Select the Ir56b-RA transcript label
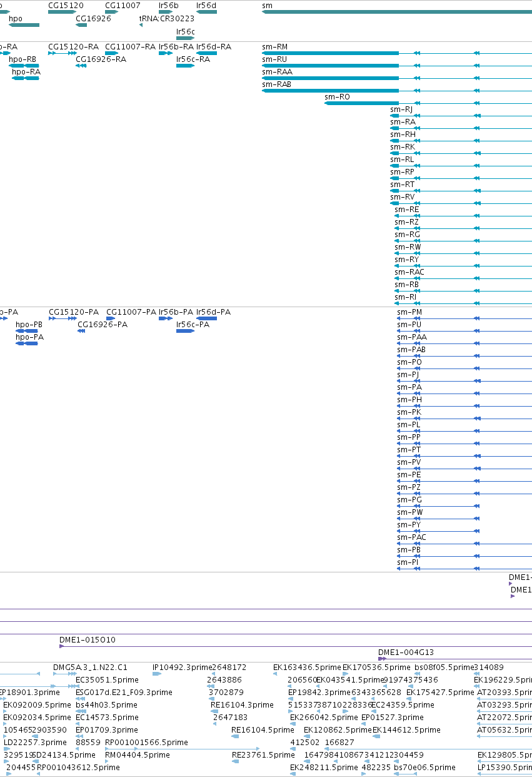 pos(176,47)
